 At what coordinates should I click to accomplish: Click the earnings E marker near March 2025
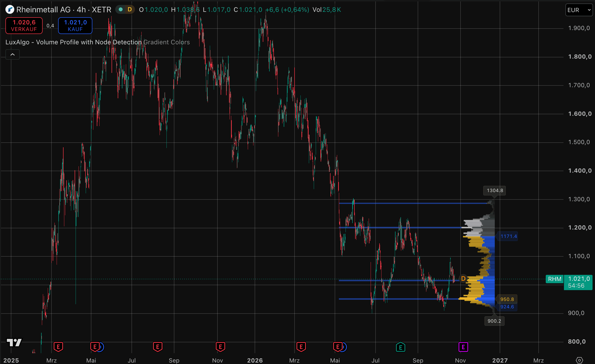click(58, 347)
